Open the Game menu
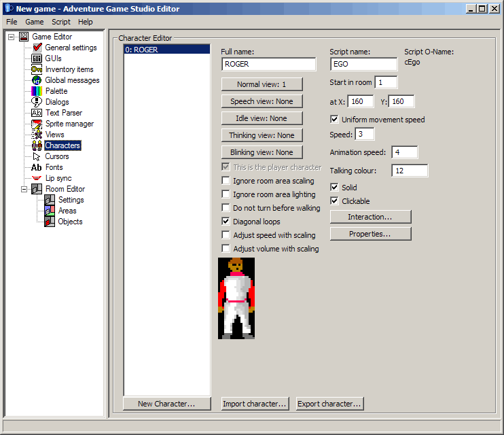 click(x=35, y=22)
